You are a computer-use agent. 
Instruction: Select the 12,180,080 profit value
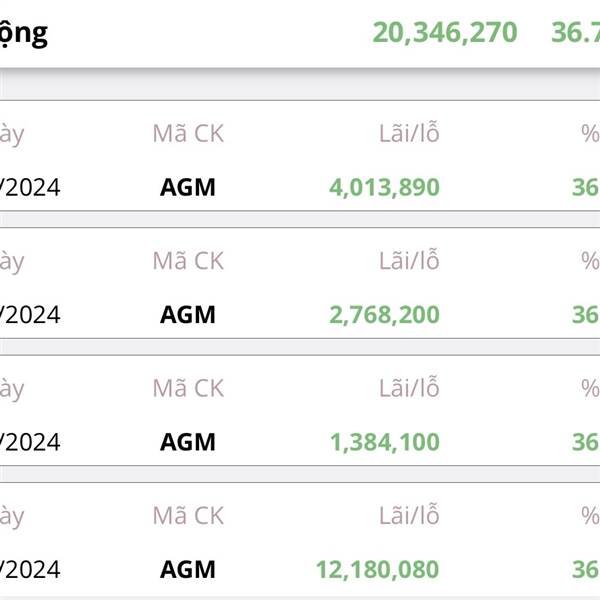click(378, 570)
